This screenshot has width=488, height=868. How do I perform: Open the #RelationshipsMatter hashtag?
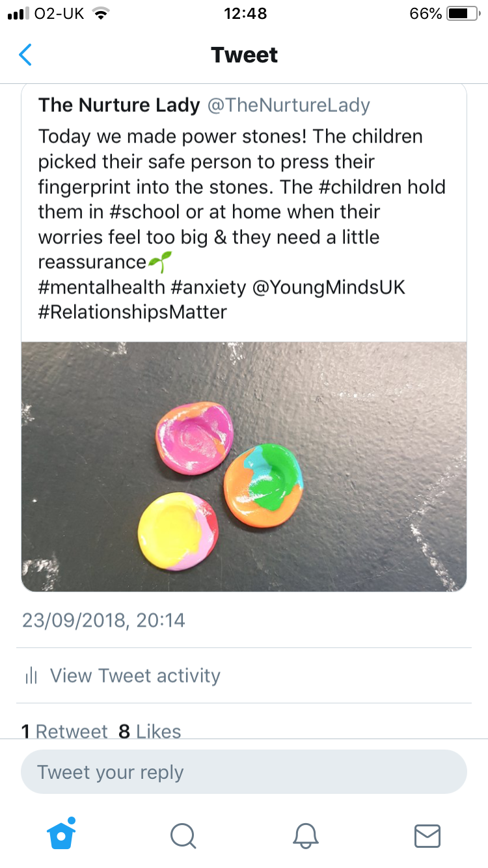click(133, 312)
